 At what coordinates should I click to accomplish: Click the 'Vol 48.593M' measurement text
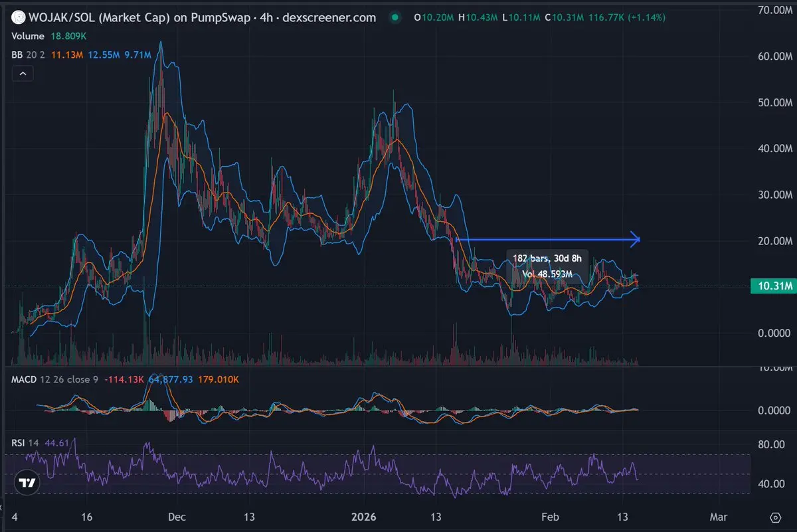click(x=547, y=273)
